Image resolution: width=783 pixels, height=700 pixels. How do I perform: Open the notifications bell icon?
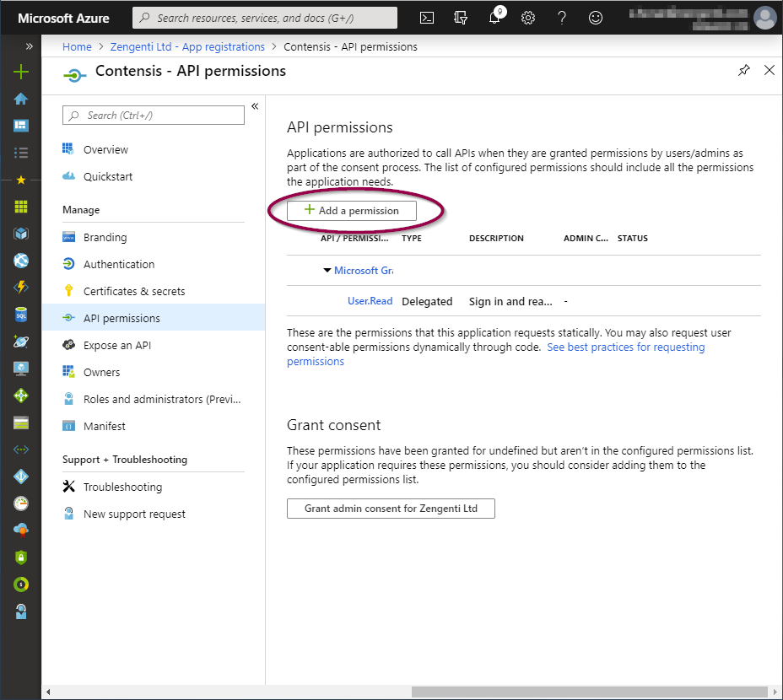pyautogui.click(x=496, y=17)
